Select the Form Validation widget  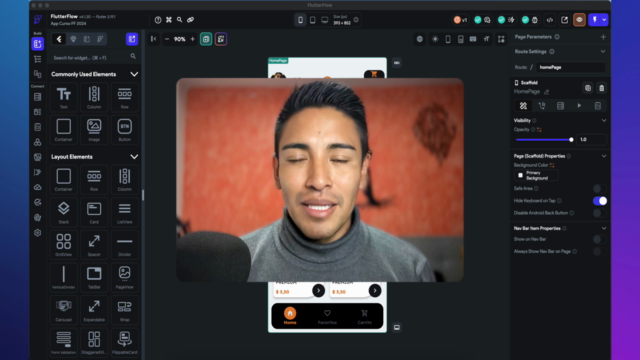[63, 342]
